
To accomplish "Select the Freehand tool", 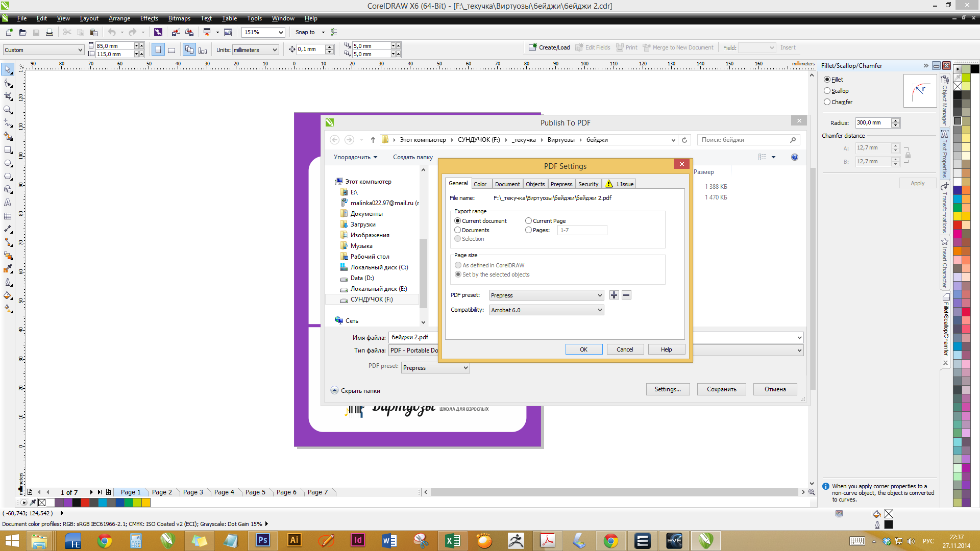I will [x=8, y=123].
